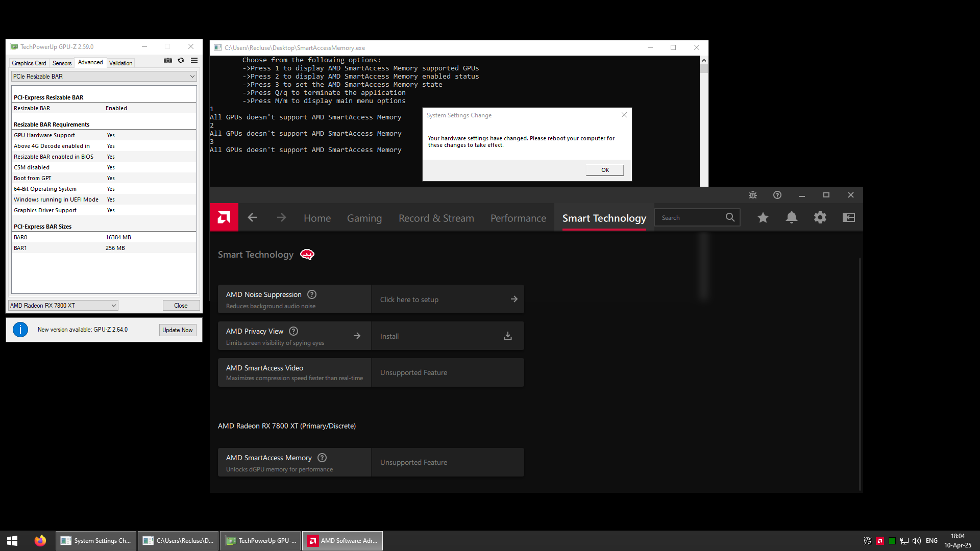Open AMD settings gear icon
The image size is (980, 551).
point(820,218)
